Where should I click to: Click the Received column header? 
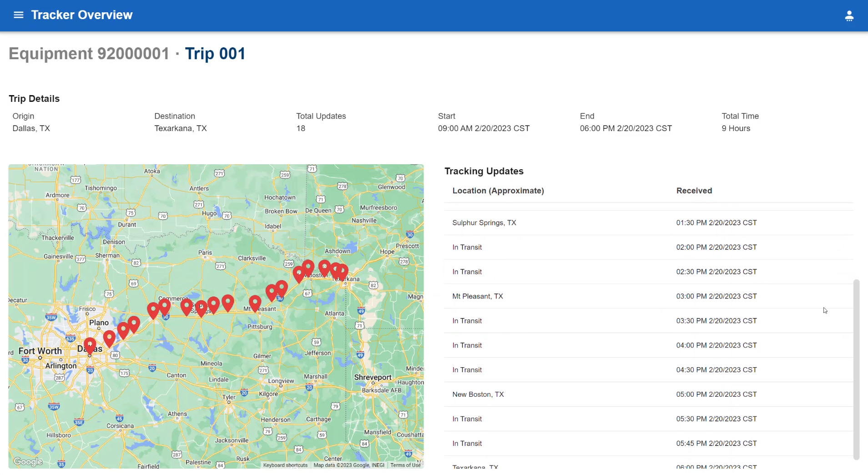pyautogui.click(x=694, y=191)
